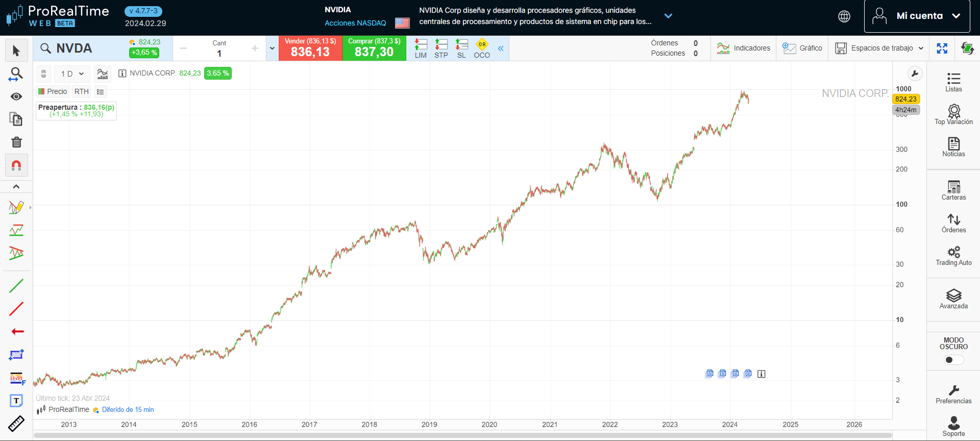Open the pencil drawing tool
Image resolution: width=980 pixels, height=441 pixels.
click(x=16, y=207)
